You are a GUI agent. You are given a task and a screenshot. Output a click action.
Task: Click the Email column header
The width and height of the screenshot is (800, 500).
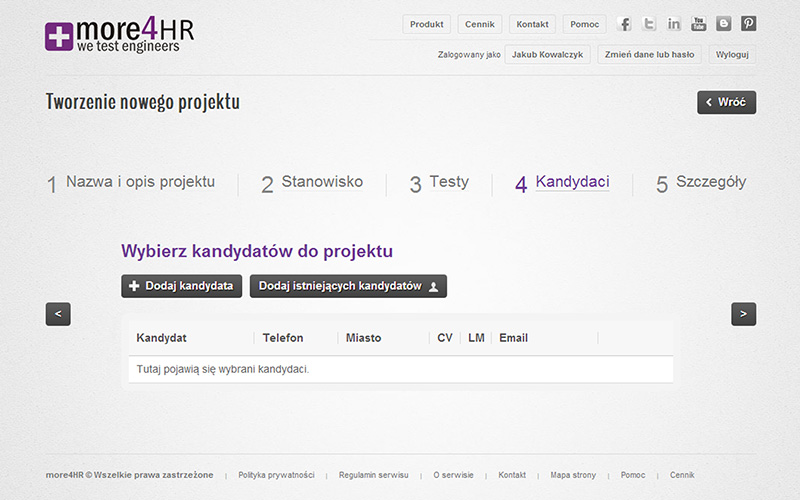513,338
